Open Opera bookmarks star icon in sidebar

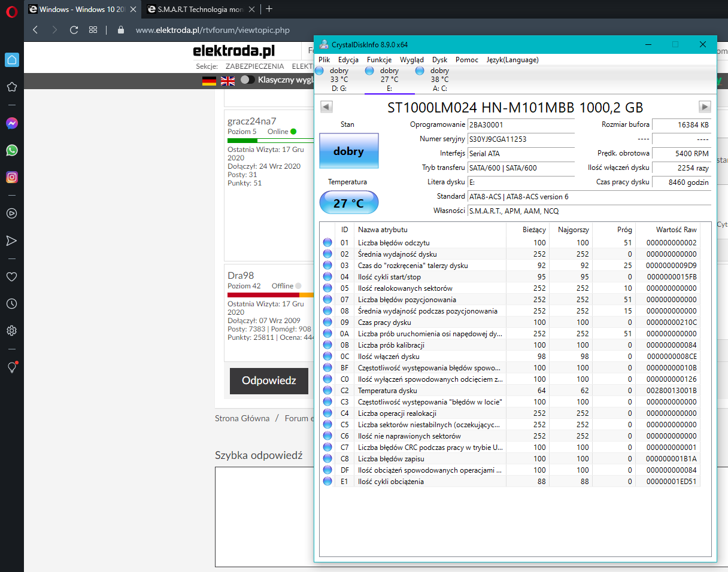11,87
